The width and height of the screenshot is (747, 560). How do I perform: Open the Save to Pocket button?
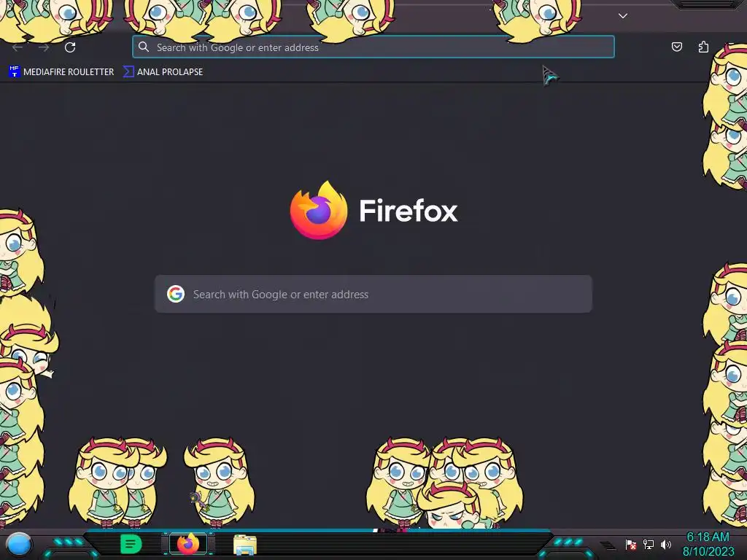[676, 47]
